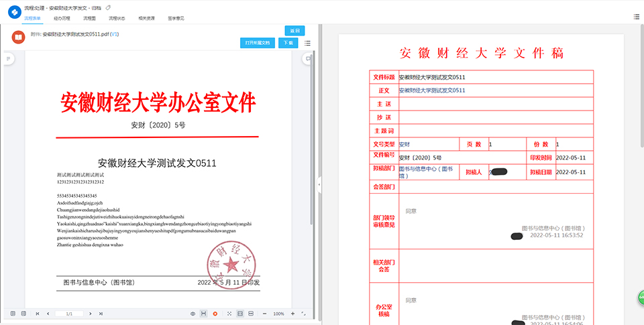Click the highlighted save icon in viewer toolbar

coord(203,314)
